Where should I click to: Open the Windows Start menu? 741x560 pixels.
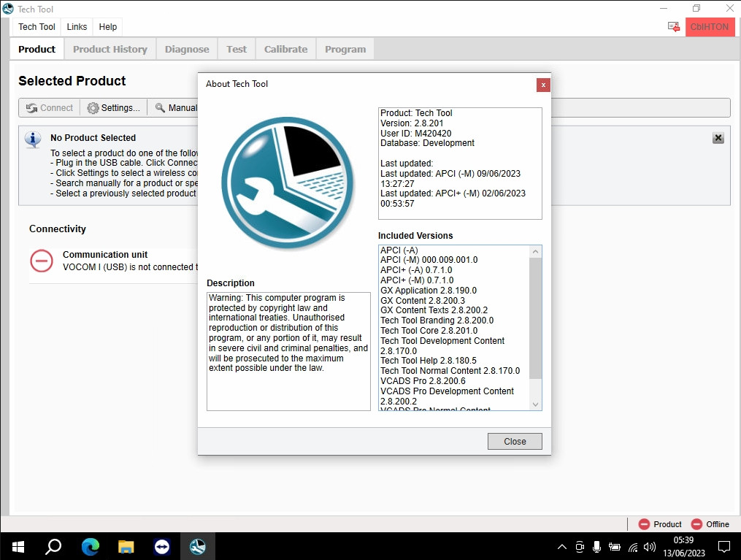[18, 547]
